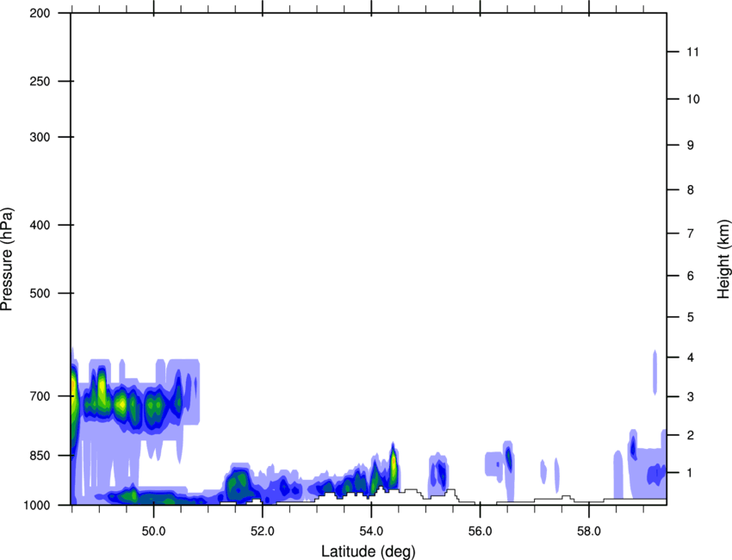Click the 58.0 latitude tick label
The width and height of the screenshot is (732, 560).
(589, 532)
